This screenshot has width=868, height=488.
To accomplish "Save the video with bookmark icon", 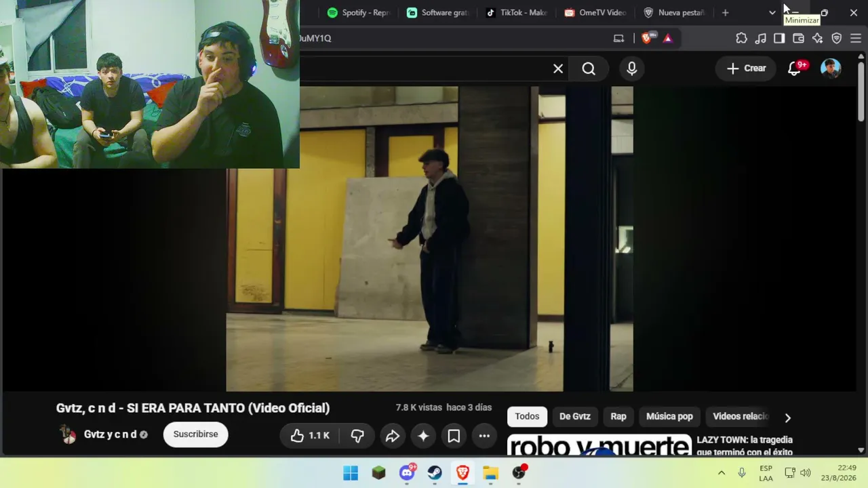I will coord(454,436).
